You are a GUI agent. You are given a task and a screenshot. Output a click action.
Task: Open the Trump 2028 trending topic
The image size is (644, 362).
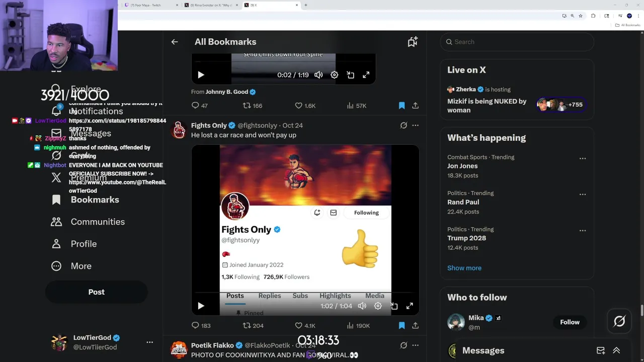(x=466, y=238)
